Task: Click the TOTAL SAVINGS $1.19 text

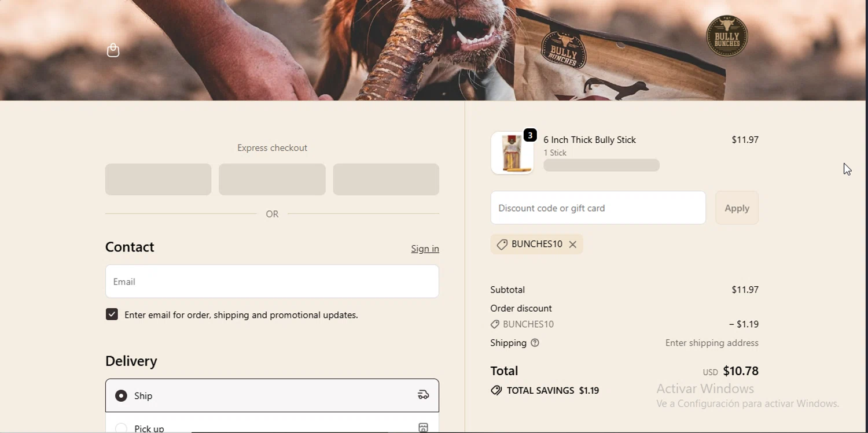Action: pyautogui.click(x=553, y=391)
